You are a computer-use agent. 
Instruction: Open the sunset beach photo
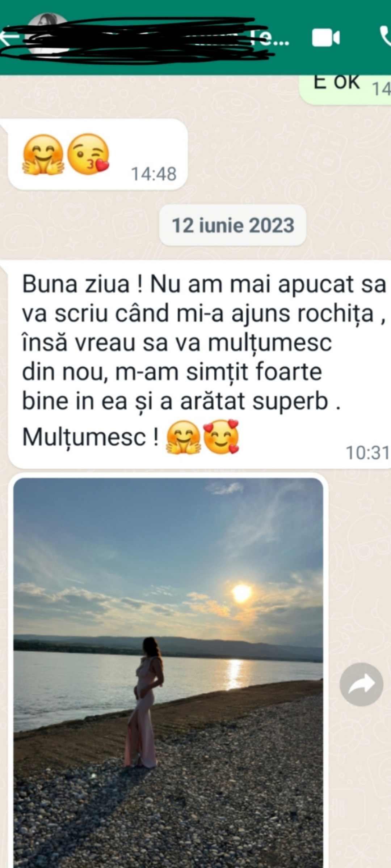[x=168, y=673]
